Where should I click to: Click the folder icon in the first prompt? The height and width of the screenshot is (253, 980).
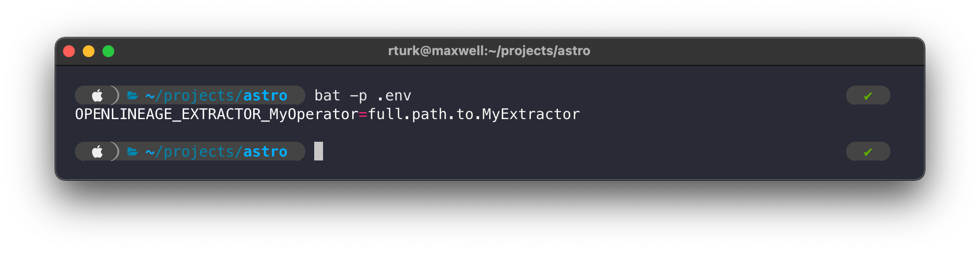pyautogui.click(x=132, y=95)
